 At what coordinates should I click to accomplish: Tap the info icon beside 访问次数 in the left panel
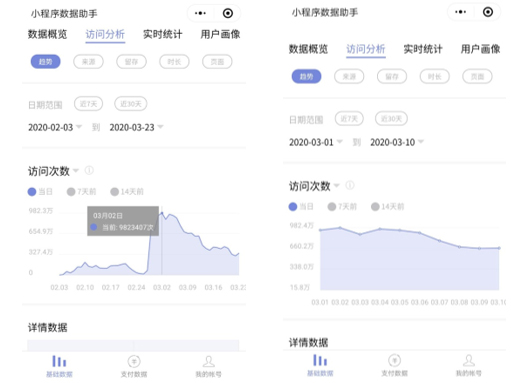click(x=89, y=170)
